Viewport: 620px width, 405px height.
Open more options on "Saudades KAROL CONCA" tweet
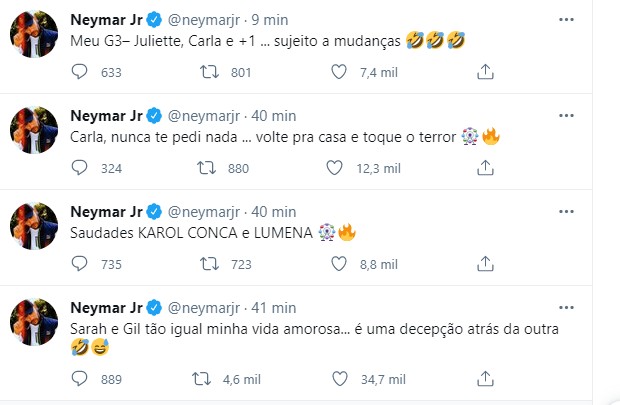[596, 212]
